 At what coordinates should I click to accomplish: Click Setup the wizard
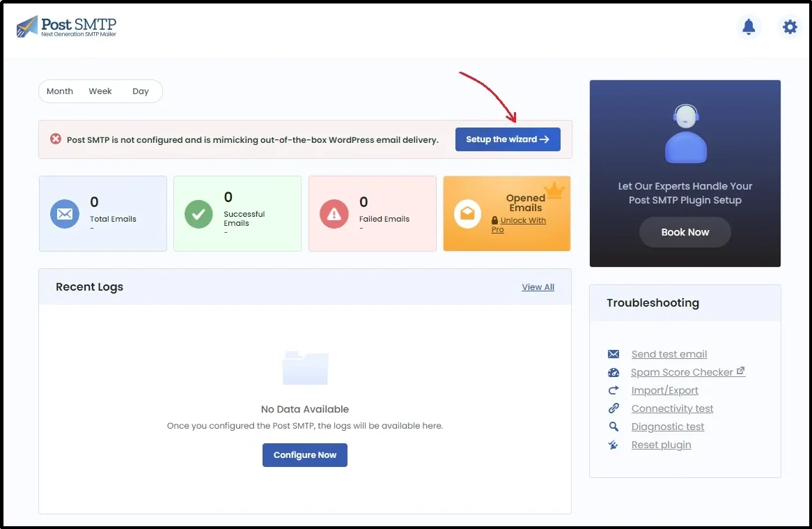coord(508,139)
